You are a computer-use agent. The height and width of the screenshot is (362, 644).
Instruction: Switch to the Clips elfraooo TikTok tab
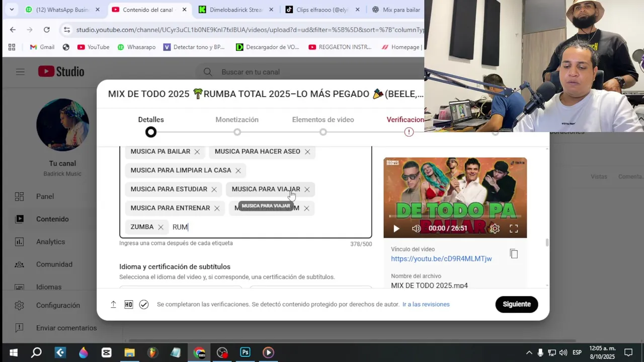click(322, 10)
